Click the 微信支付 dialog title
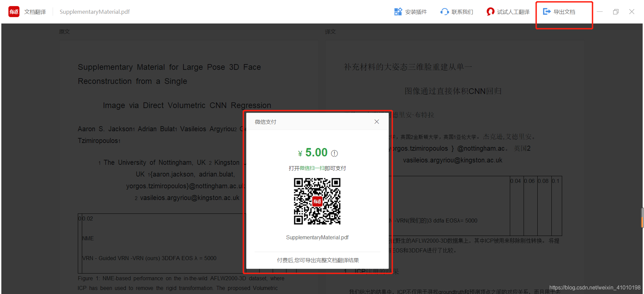 click(x=265, y=122)
